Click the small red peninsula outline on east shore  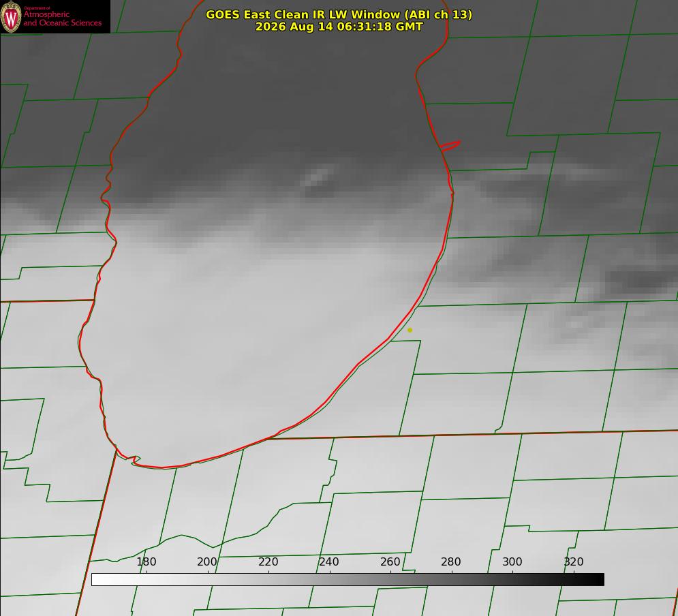(450, 146)
